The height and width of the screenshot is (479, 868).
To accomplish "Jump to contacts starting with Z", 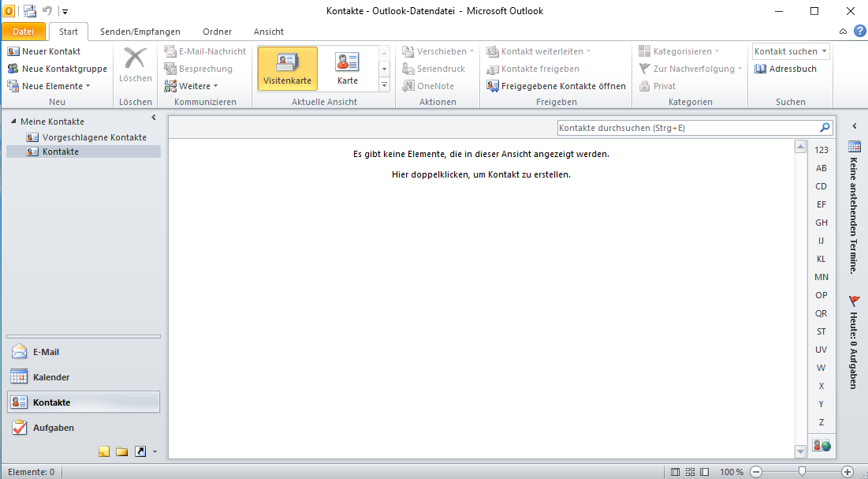I will pyautogui.click(x=821, y=422).
